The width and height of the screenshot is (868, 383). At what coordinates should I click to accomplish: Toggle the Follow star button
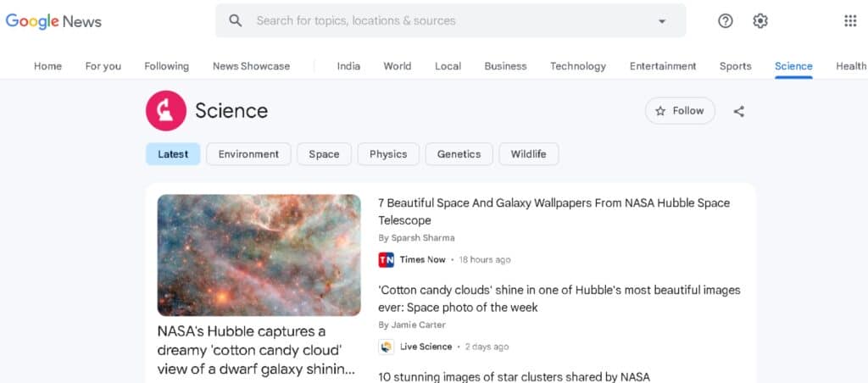(680, 111)
